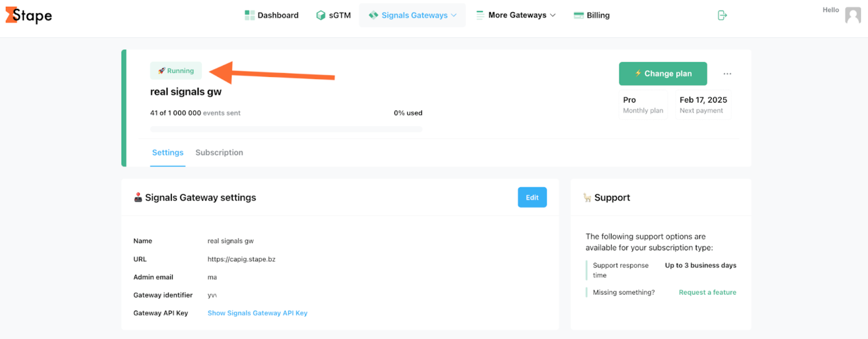Expand the More Gateways dropdown chevron
Viewport: 868px width, 339px height.
click(x=553, y=15)
